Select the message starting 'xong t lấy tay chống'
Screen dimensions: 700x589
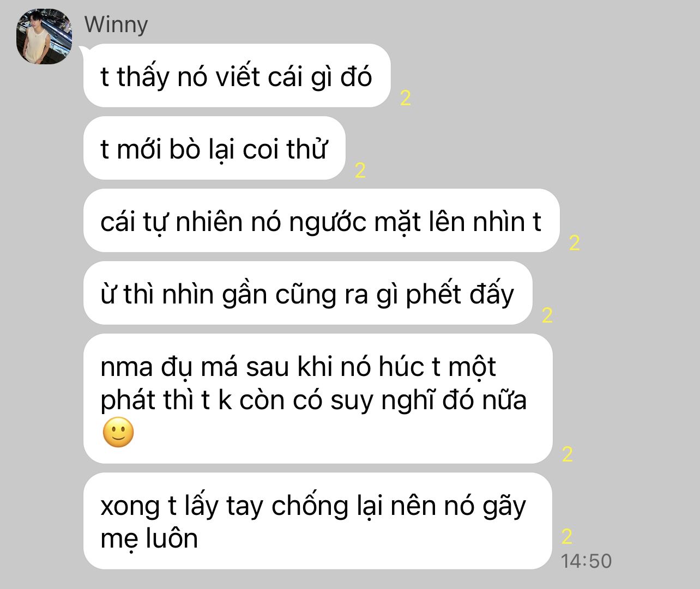pos(318,521)
